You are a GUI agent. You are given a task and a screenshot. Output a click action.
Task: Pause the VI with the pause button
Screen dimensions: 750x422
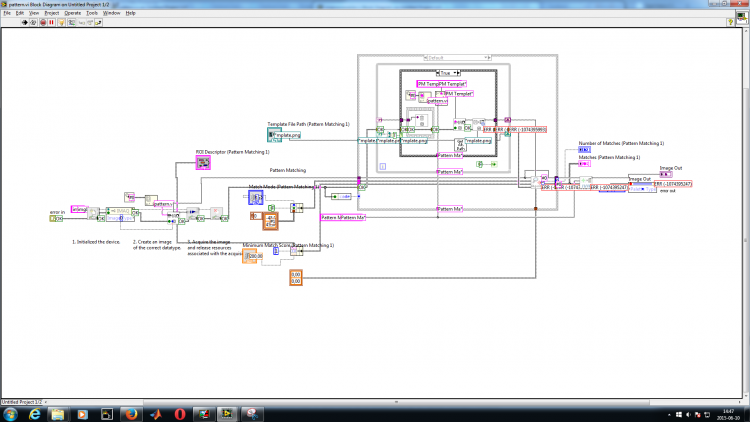[x=52, y=22]
